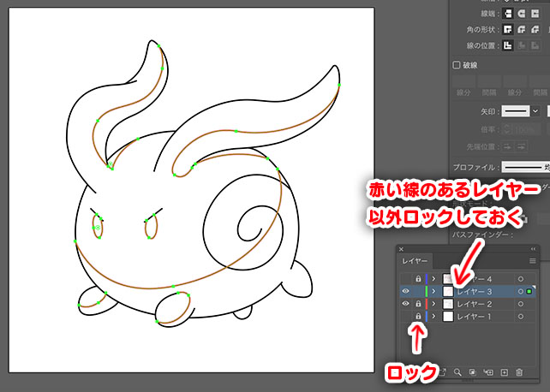Hide レイヤー 3 with its eye icon

click(x=405, y=291)
